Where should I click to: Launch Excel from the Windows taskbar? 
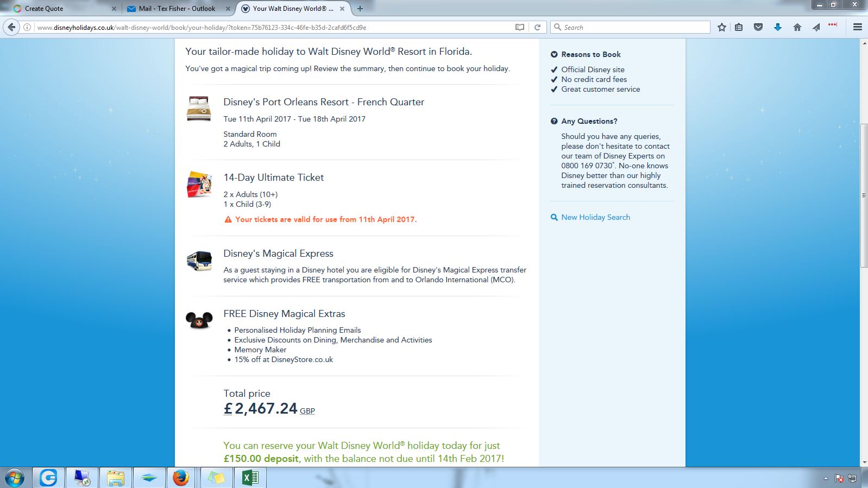[x=250, y=478]
